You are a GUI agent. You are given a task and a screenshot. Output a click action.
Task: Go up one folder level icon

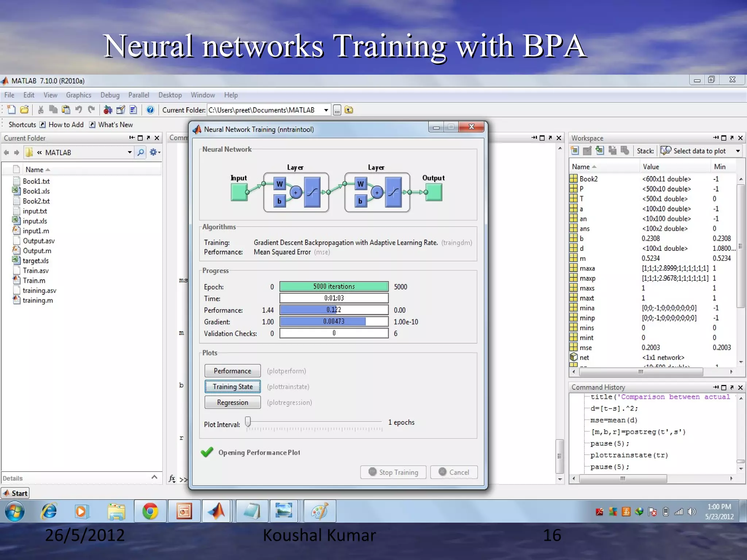(349, 110)
